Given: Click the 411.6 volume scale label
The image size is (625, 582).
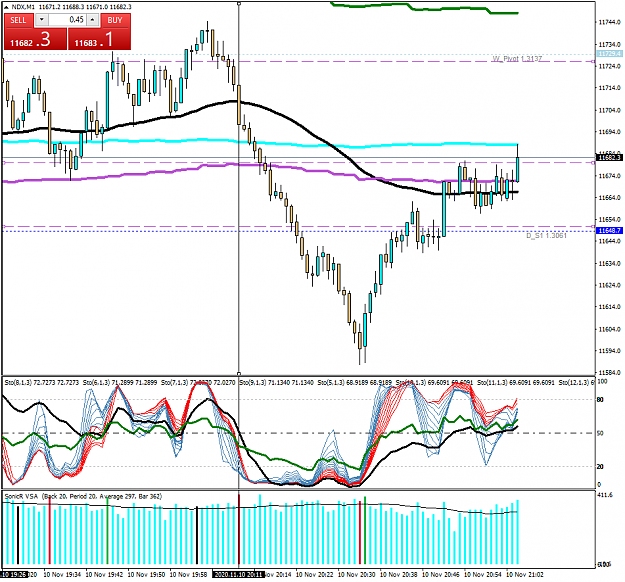Looking at the screenshot, I should [x=605, y=495].
